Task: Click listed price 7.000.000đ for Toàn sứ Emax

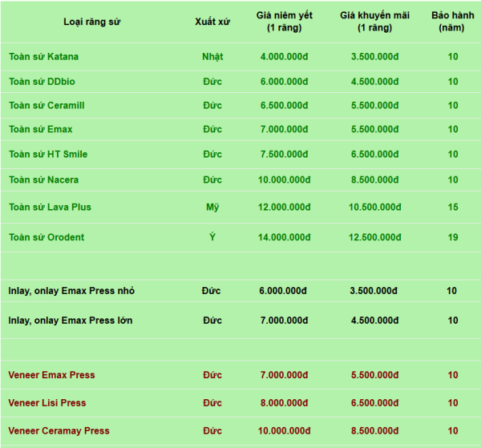Action: click(x=284, y=129)
